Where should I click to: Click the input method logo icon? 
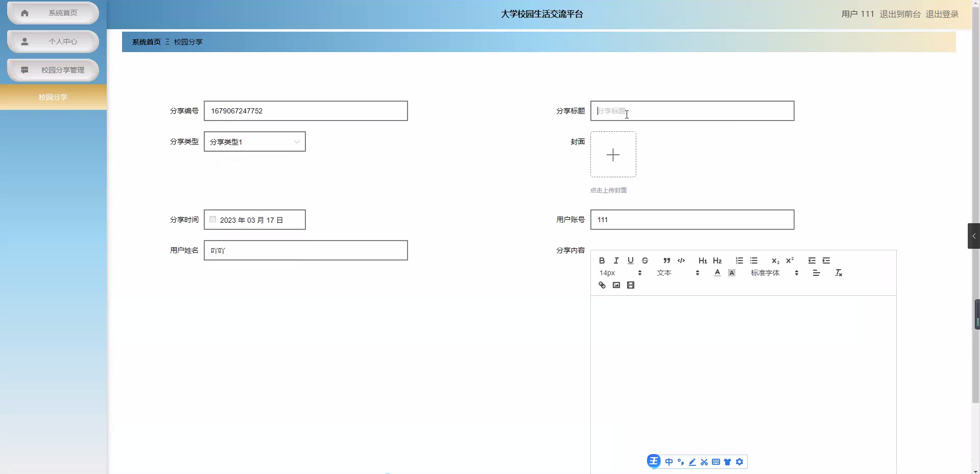point(654,462)
